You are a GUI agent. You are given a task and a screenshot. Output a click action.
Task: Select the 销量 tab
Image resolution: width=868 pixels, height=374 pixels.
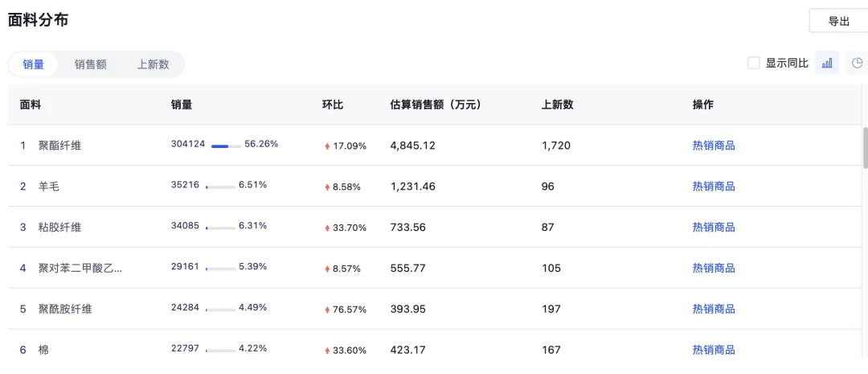tap(33, 64)
